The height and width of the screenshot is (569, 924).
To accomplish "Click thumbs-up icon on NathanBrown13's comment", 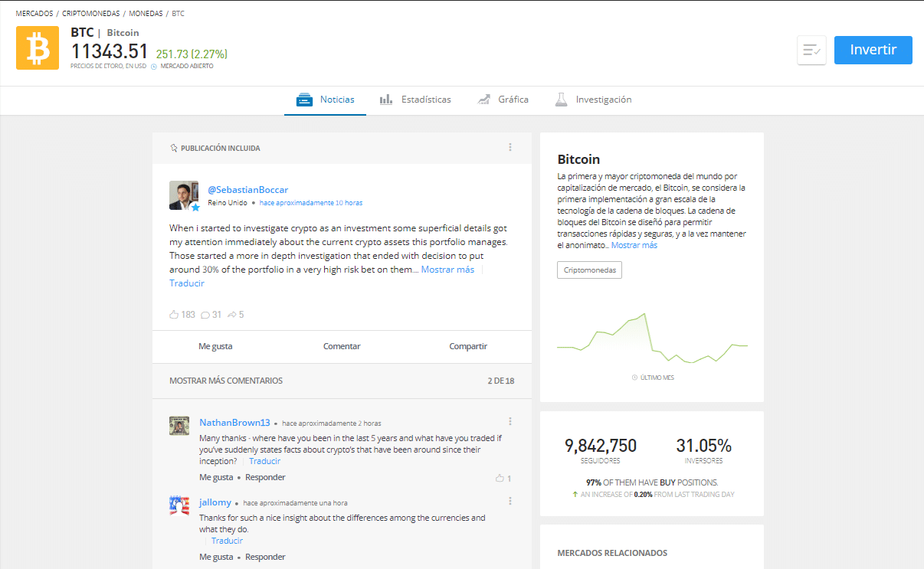I will coord(500,478).
